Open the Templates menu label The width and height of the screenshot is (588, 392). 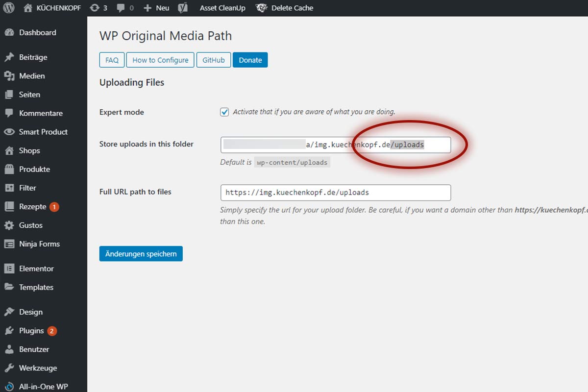pyautogui.click(x=36, y=287)
